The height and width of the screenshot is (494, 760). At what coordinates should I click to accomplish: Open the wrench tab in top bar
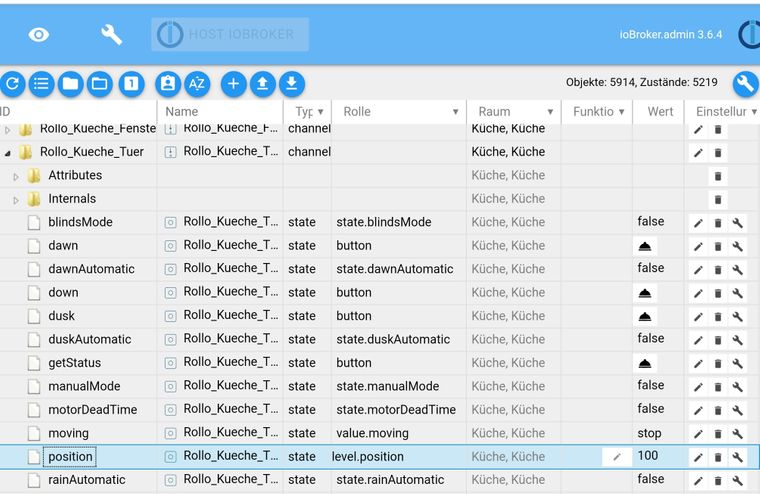pos(111,35)
